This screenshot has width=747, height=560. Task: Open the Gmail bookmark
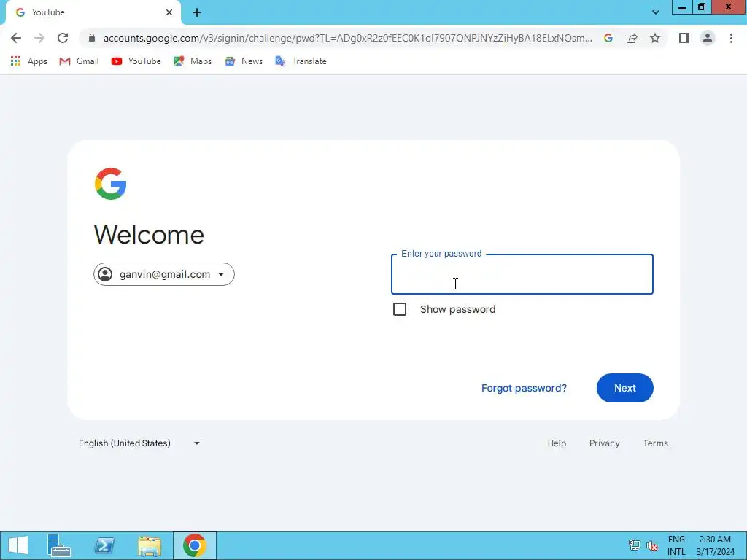(79, 61)
